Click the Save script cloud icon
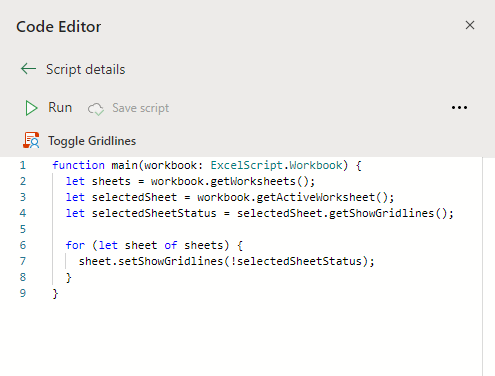Screen dimensions: 495x376 pos(96,109)
